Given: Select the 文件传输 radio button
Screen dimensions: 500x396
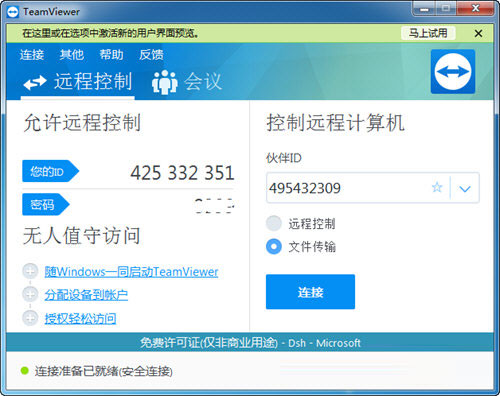Looking at the screenshot, I should 274,247.
